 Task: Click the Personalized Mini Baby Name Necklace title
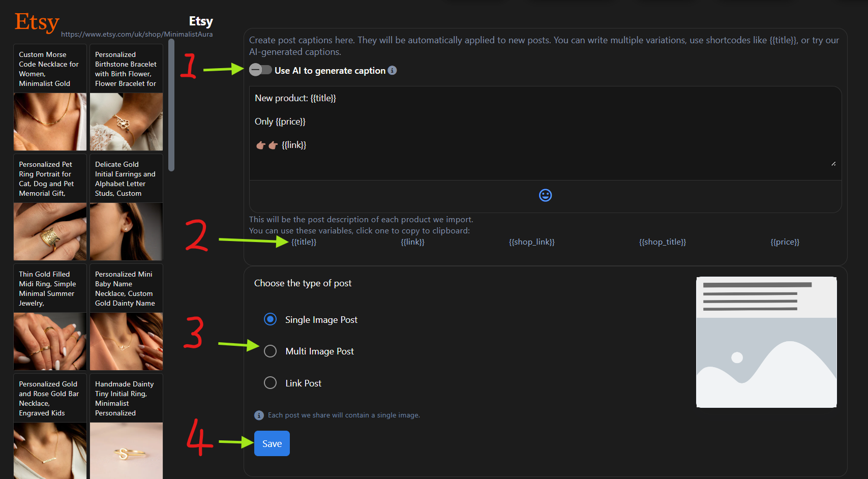125,288
